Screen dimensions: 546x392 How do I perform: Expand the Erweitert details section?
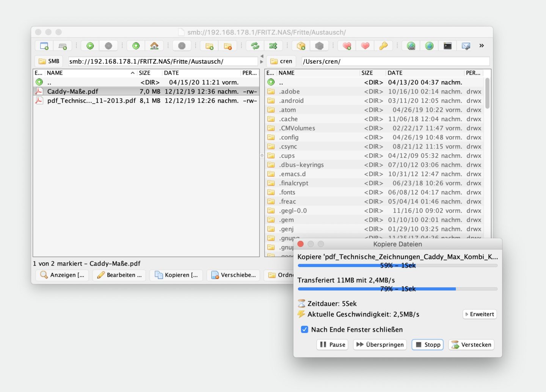[x=480, y=314]
